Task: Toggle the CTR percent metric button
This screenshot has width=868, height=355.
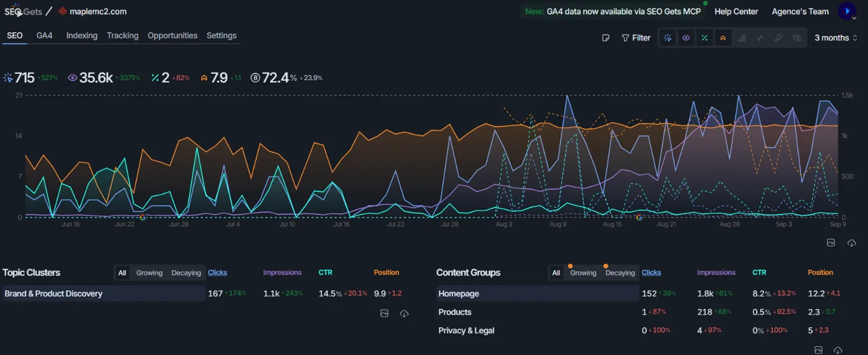Action: [704, 38]
